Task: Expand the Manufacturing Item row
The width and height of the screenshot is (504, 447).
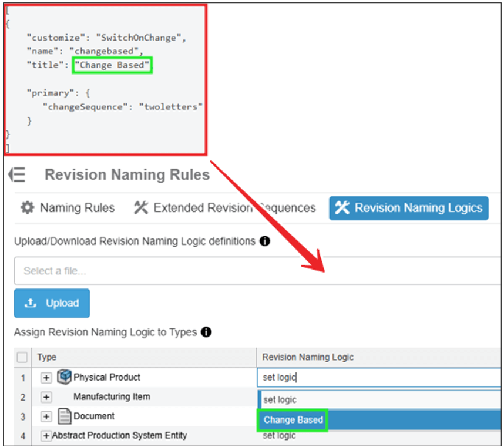Action: click(46, 397)
